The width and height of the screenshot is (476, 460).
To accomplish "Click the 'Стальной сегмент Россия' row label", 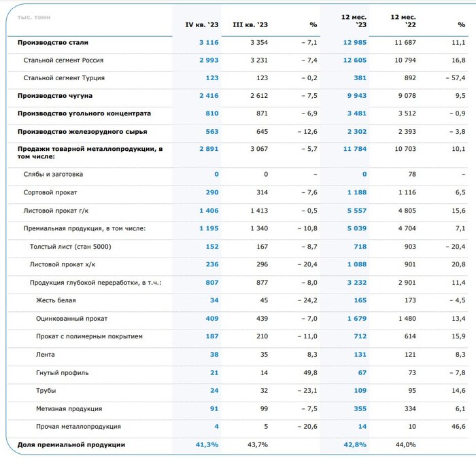I will click(63, 60).
